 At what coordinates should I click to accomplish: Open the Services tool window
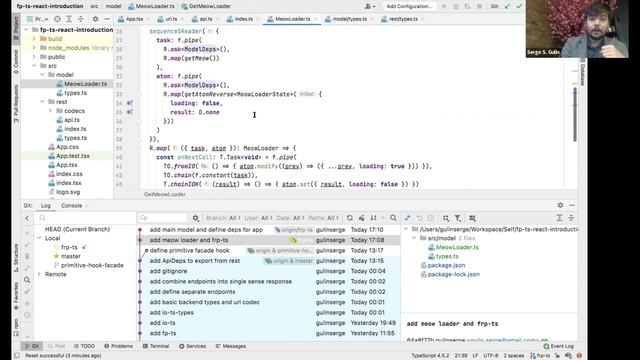pos(192,346)
